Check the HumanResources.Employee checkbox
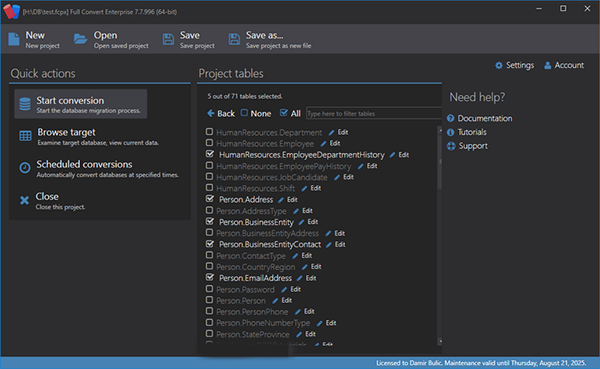The width and height of the screenshot is (600, 369). click(x=209, y=143)
